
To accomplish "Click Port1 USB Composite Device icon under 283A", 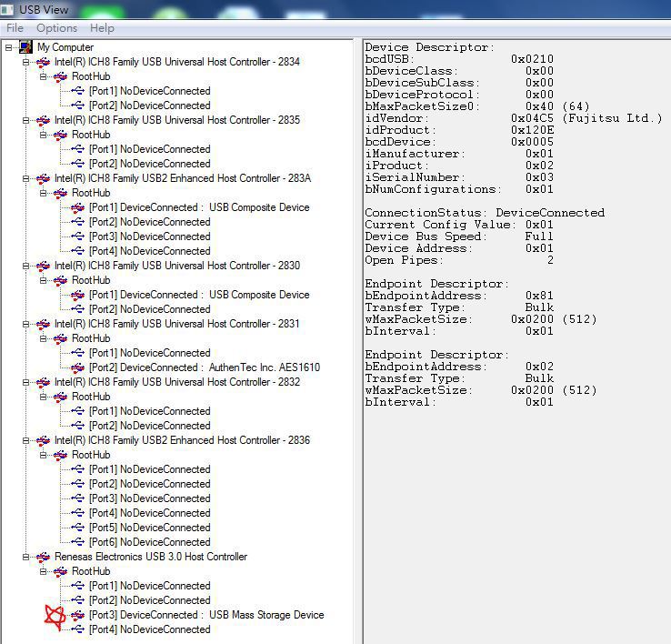I will click(77, 207).
